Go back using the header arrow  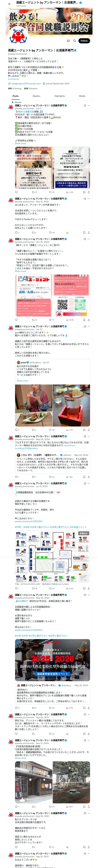point(9,4)
